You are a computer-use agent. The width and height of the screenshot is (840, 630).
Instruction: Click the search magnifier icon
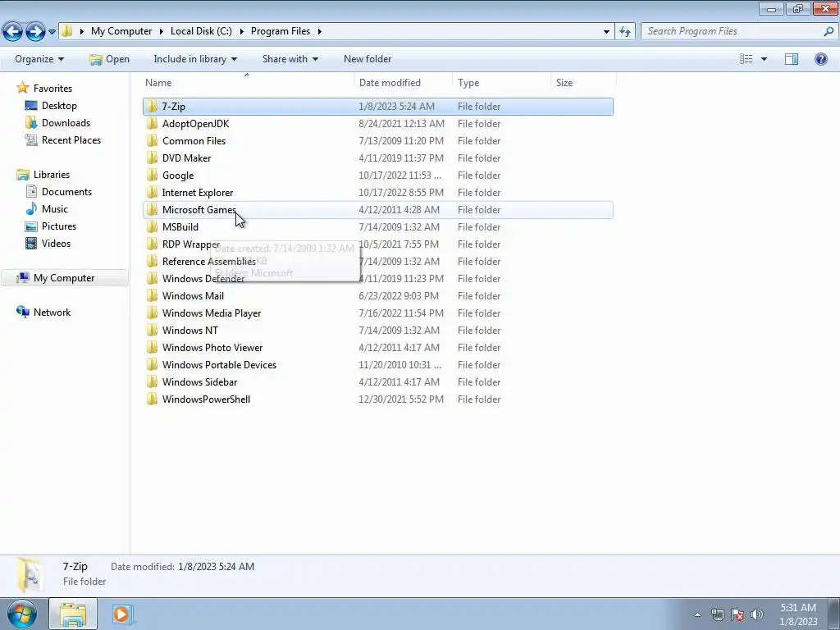pyautogui.click(x=829, y=31)
